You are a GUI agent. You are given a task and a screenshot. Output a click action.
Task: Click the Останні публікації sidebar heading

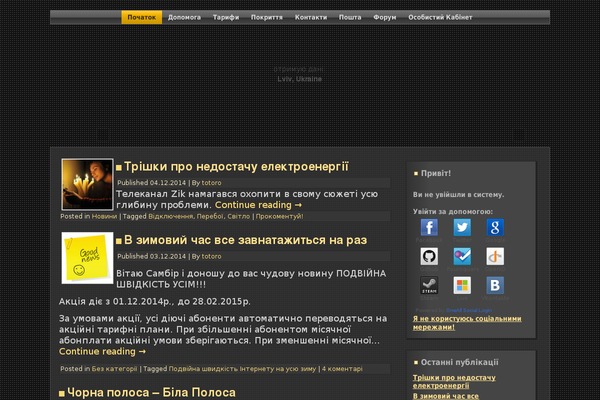[x=460, y=362]
